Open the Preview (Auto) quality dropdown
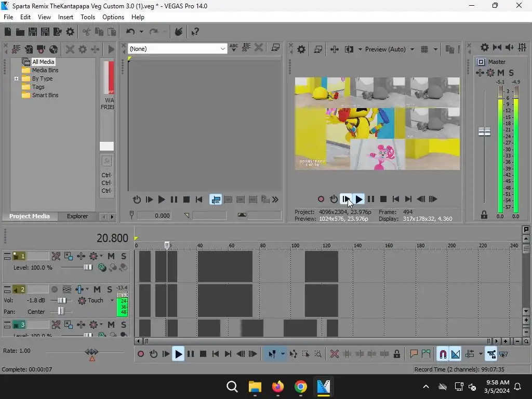This screenshot has height=399, width=532. pyautogui.click(x=412, y=49)
